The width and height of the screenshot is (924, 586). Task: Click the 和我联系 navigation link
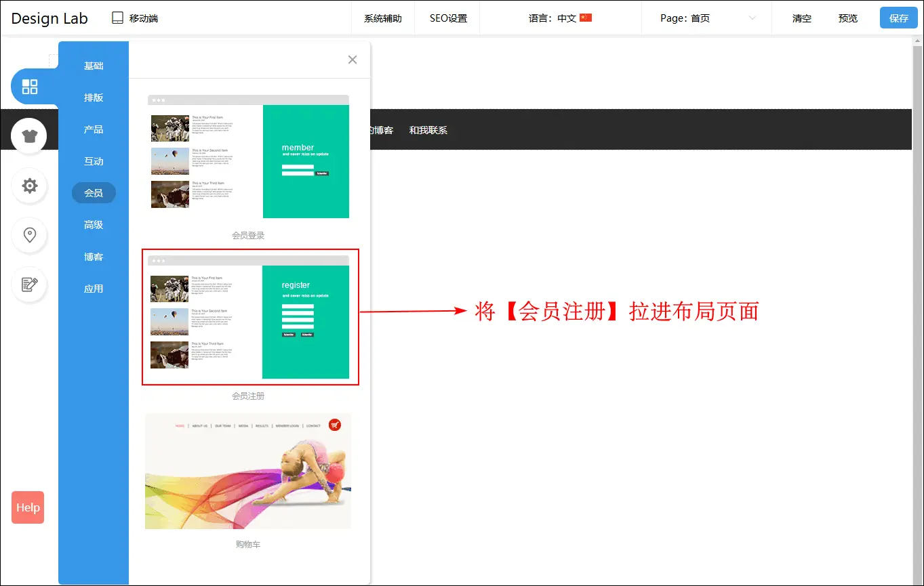coord(428,130)
